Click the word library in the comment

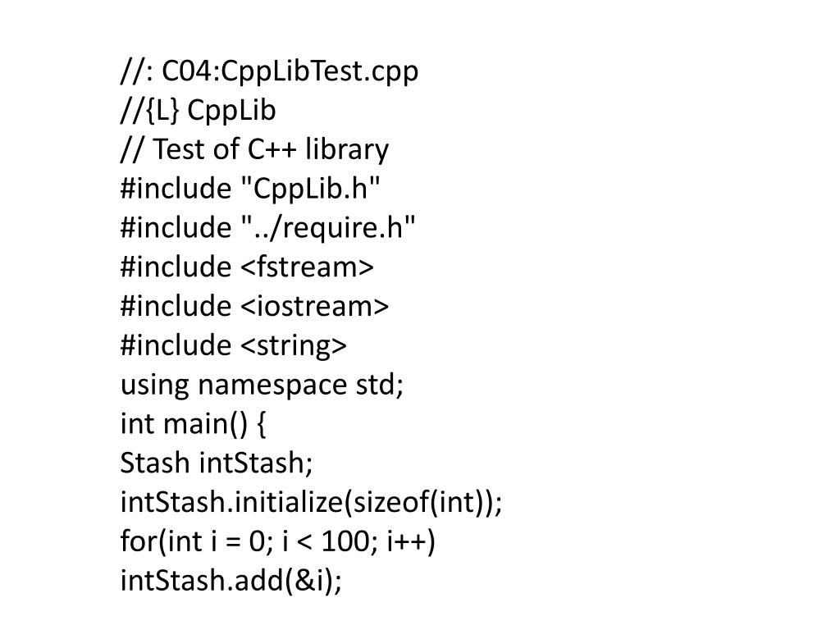pos(347,150)
